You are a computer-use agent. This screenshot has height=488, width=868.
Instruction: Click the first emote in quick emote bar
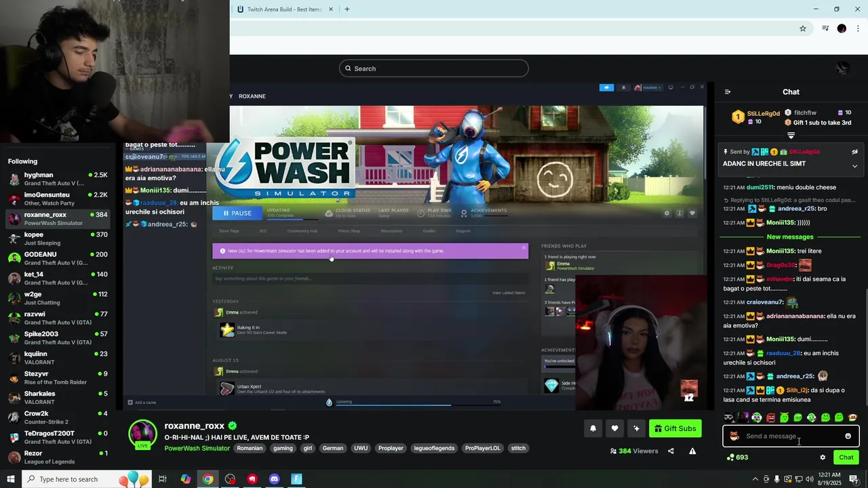coord(729,418)
